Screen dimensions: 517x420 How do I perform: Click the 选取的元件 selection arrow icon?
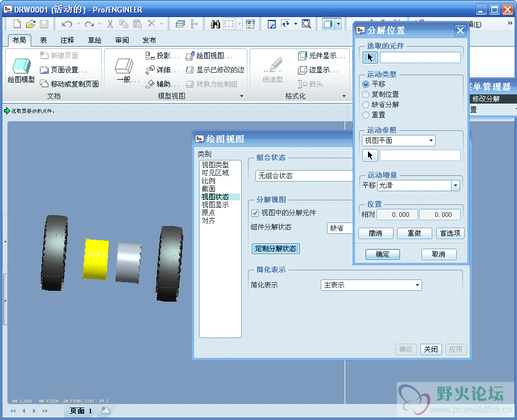[370, 57]
